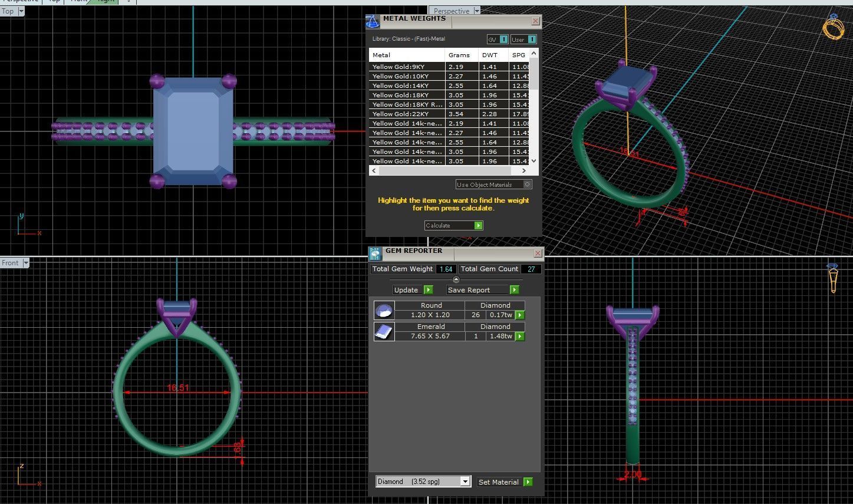The height and width of the screenshot is (504, 853).
Task: Close the Metal Weights panel
Action: pos(535,21)
